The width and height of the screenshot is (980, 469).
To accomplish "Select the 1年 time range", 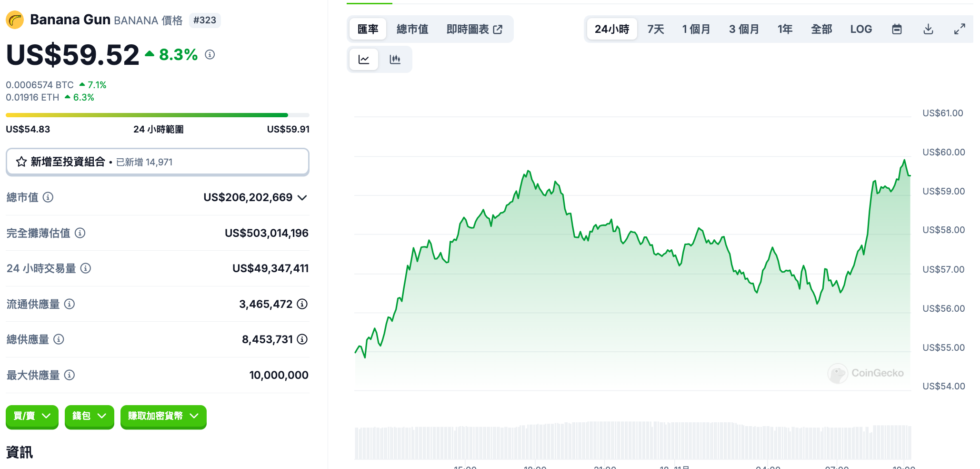I will click(785, 29).
